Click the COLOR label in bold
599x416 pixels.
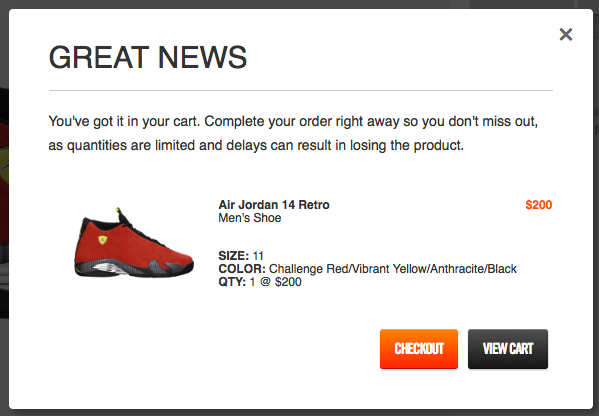pyautogui.click(x=242, y=269)
